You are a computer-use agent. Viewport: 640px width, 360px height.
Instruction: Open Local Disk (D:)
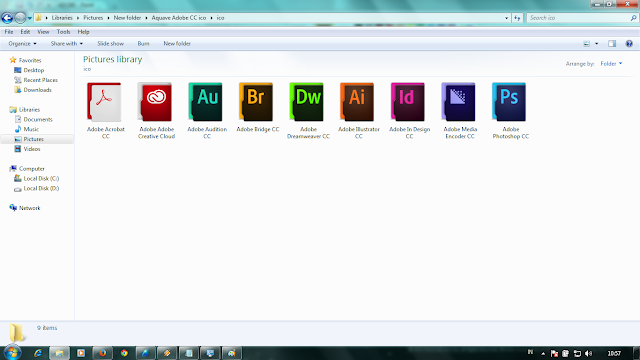[41, 188]
